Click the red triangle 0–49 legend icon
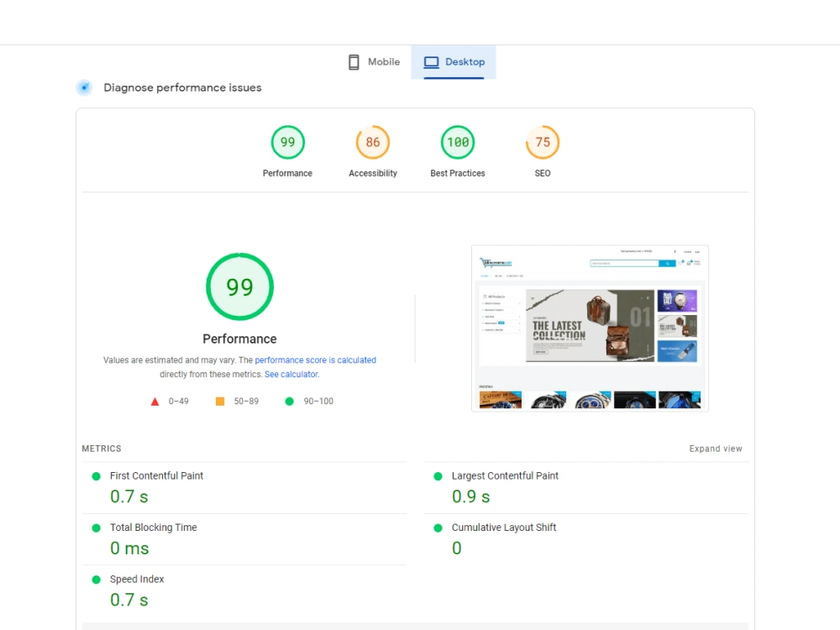 pos(155,402)
